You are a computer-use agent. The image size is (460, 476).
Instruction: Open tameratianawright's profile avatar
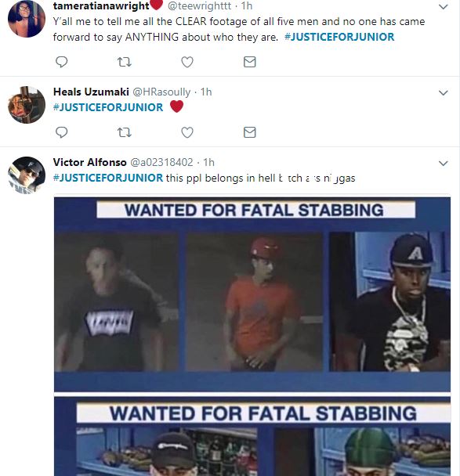tap(27, 19)
